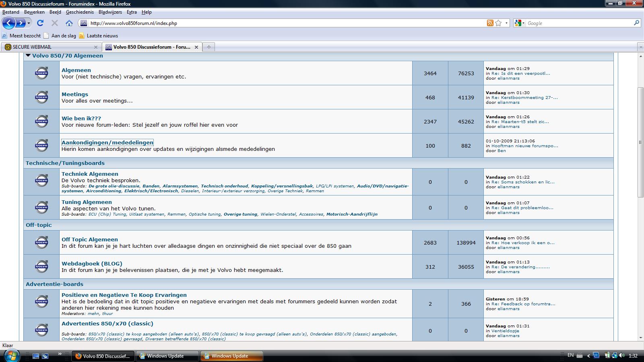Switch to the SECURE WEBMAIL tab
The image size is (644, 362).
pos(47,47)
